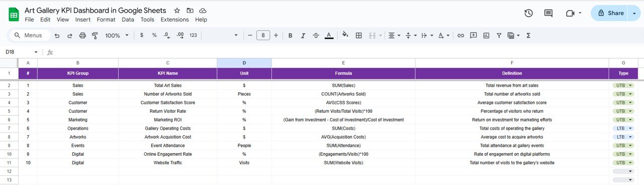
Task: Select the KPI Group header cell
Action: click(x=77, y=74)
